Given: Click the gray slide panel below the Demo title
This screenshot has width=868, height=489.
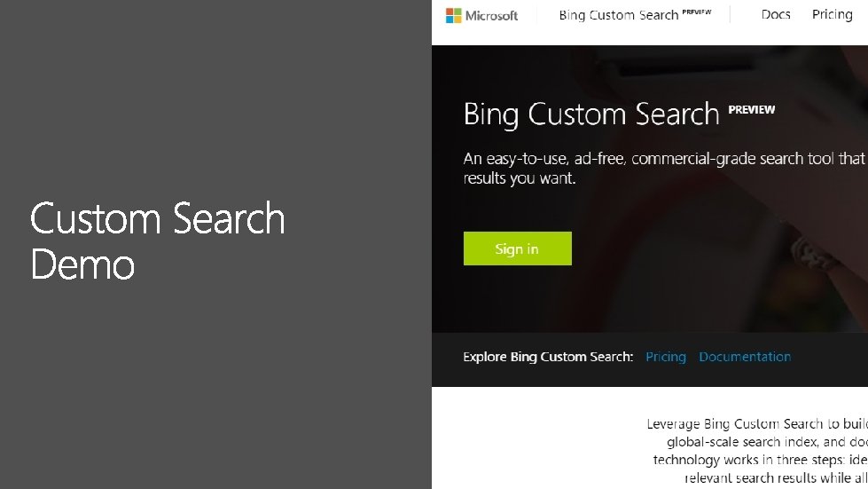Looking at the screenshot, I should [x=213, y=390].
